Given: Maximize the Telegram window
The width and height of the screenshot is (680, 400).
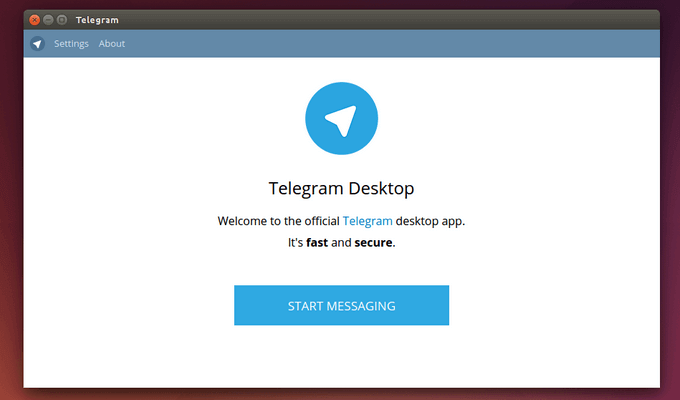Looking at the screenshot, I should (62, 20).
